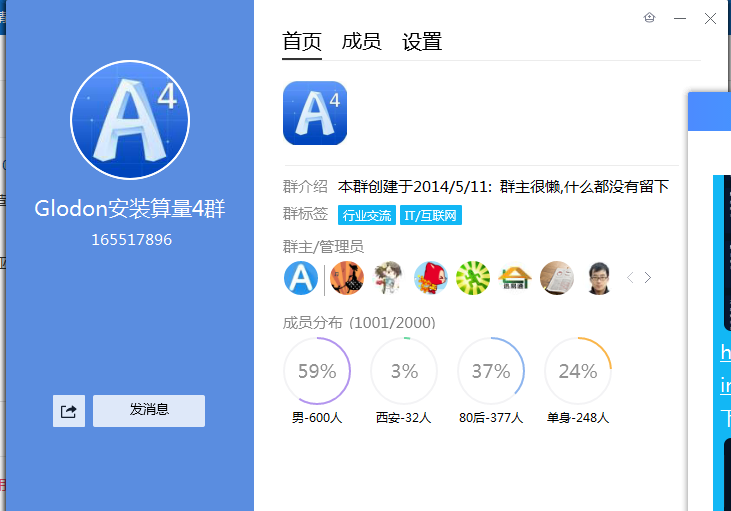Click the group number 165517896
This screenshot has width=731, height=511.
point(131,240)
